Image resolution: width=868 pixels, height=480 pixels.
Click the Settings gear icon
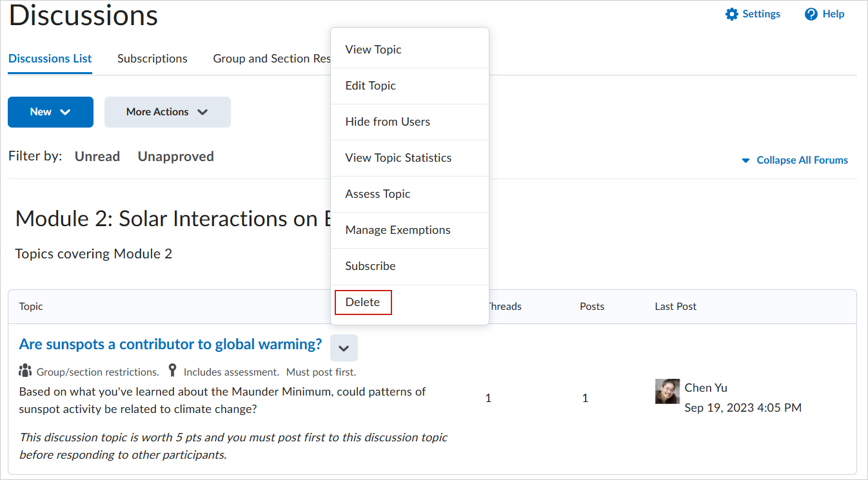tap(731, 14)
